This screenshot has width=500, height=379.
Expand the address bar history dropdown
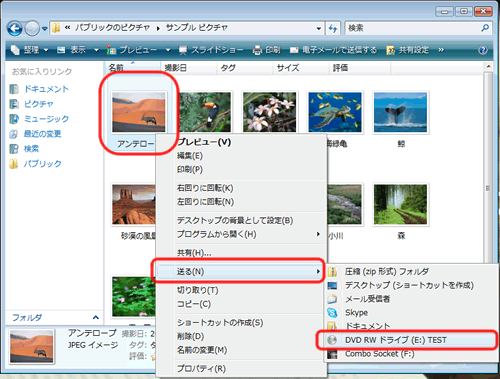[x=319, y=28]
